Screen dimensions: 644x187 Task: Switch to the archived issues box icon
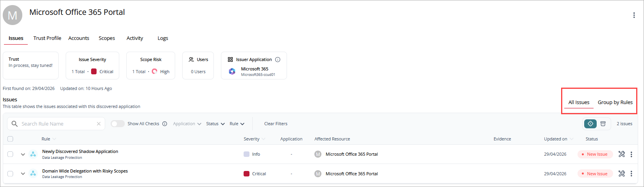click(603, 124)
